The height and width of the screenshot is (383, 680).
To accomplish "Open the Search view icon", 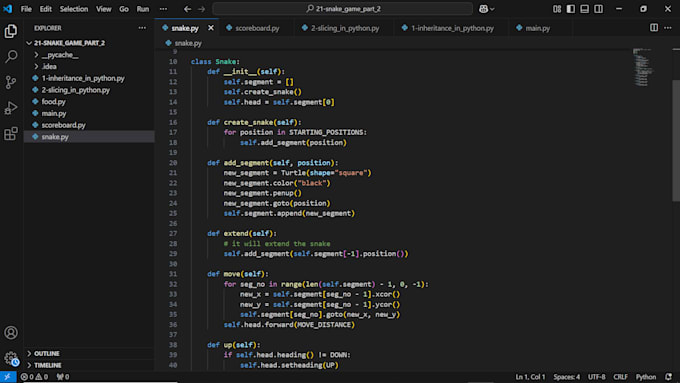I will pos(11,56).
